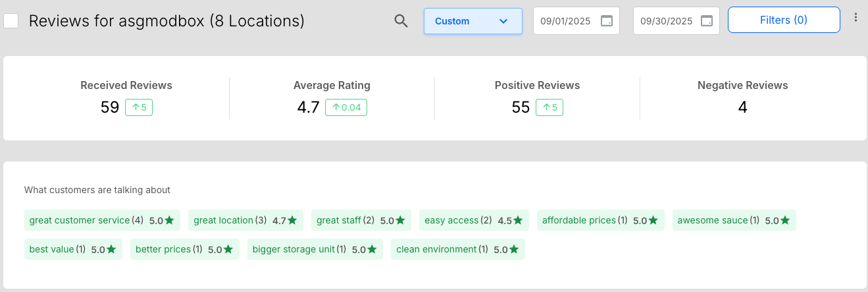Expand the Custom date range dropdown
Image resolution: width=868 pixels, height=292 pixels.
click(472, 21)
